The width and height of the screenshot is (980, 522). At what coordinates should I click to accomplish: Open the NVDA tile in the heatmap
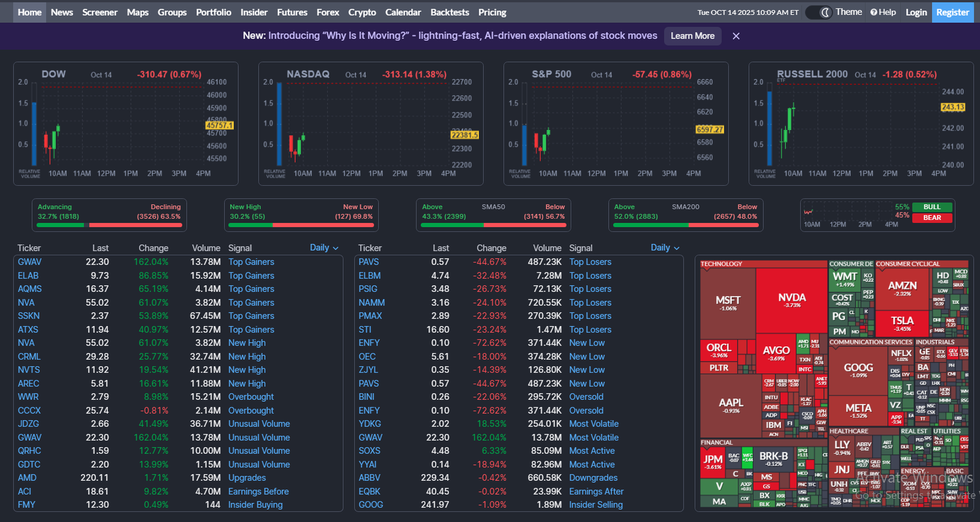[792, 300]
